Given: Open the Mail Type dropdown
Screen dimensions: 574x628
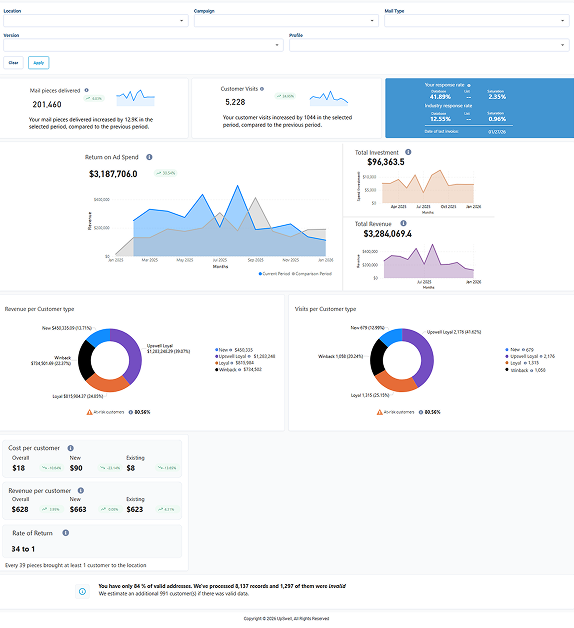Looking at the screenshot, I should tap(477, 21).
